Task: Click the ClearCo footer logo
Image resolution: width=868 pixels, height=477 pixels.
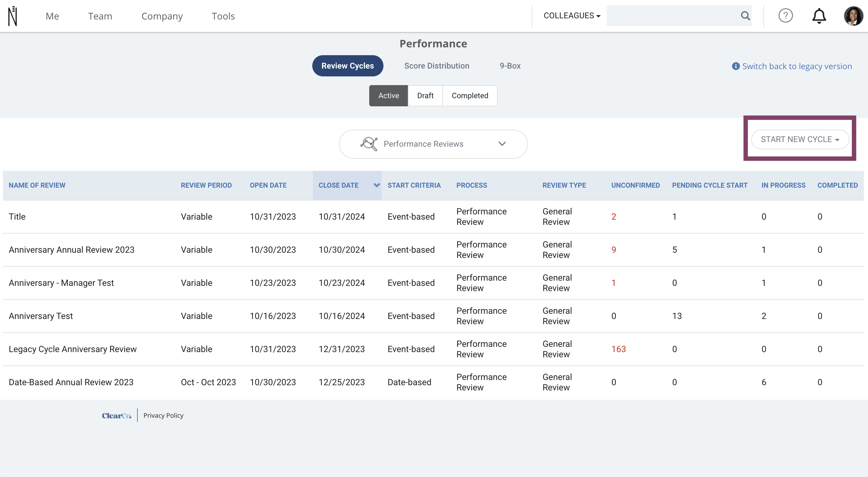Action: coord(116,415)
